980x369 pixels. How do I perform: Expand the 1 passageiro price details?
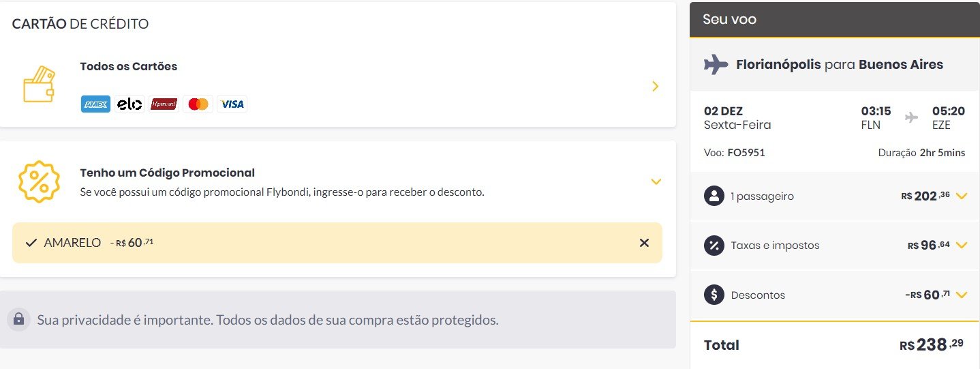pos(962,196)
